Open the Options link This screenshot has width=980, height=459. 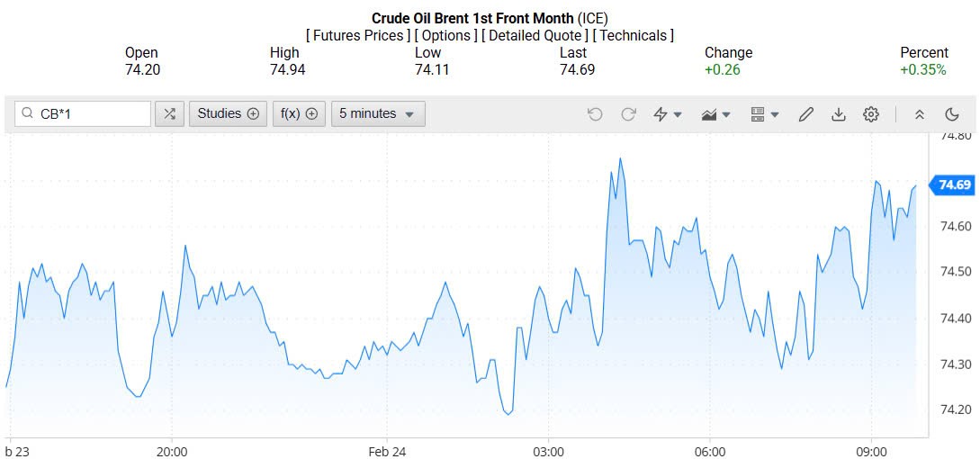coord(445,36)
